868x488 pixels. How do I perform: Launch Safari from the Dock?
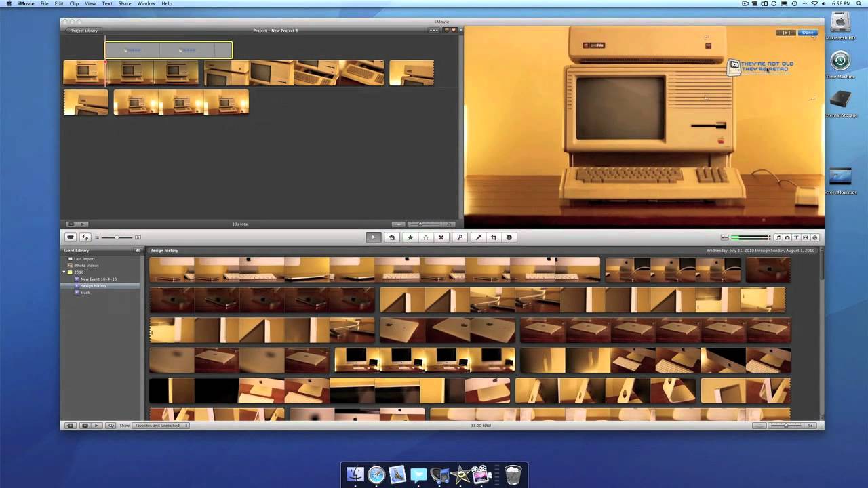(x=376, y=474)
